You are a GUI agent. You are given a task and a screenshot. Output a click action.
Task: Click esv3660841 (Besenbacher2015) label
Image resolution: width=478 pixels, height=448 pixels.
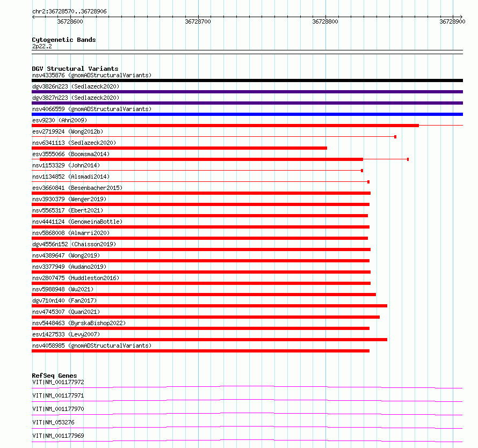[x=77, y=188]
